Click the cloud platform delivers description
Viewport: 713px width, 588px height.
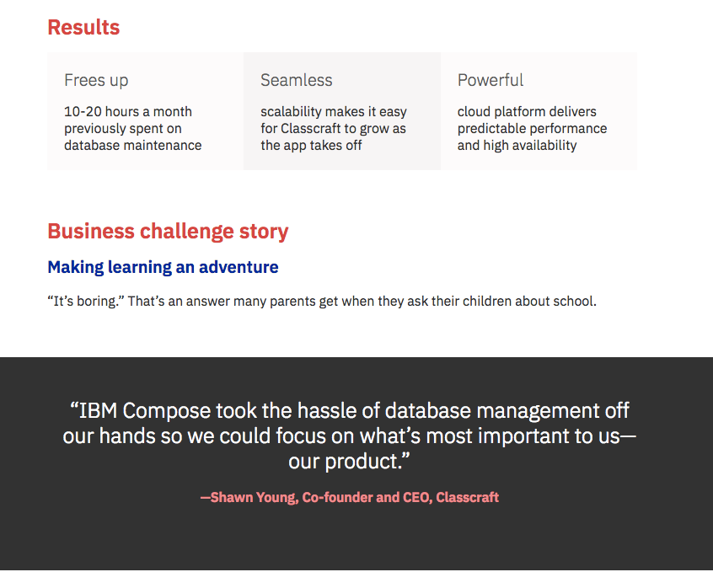532,128
